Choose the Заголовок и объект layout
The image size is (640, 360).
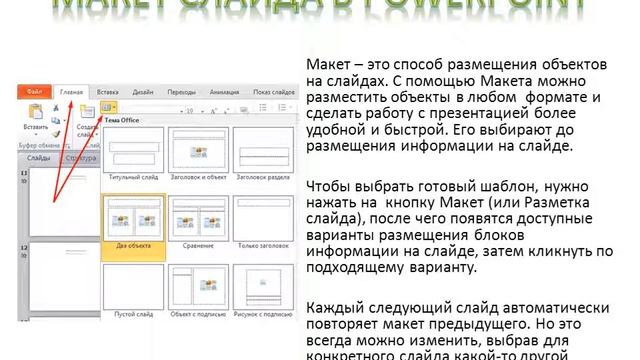198,154
